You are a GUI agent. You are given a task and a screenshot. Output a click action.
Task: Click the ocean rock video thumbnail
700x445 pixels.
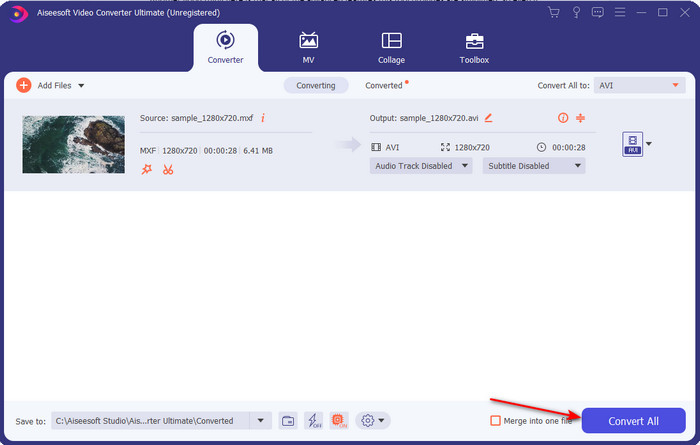coord(74,145)
